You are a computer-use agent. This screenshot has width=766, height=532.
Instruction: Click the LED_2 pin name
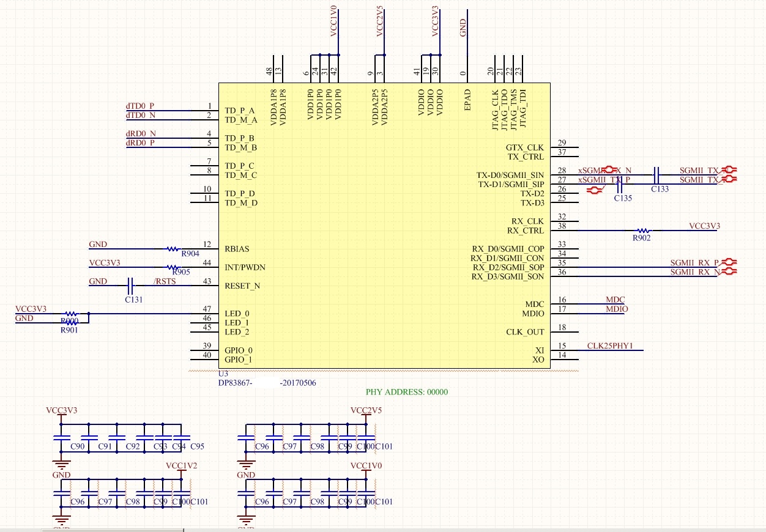tap(237, 332)
